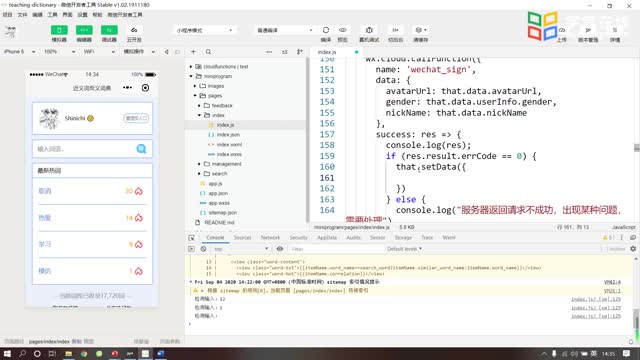Collapse the miniprogram folder
The image size is (640, 360).
coord(191,76)
